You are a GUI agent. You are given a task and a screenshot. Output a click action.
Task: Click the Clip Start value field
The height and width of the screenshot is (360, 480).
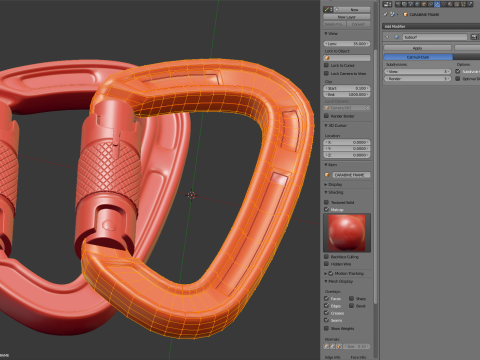tap(347, 88)
